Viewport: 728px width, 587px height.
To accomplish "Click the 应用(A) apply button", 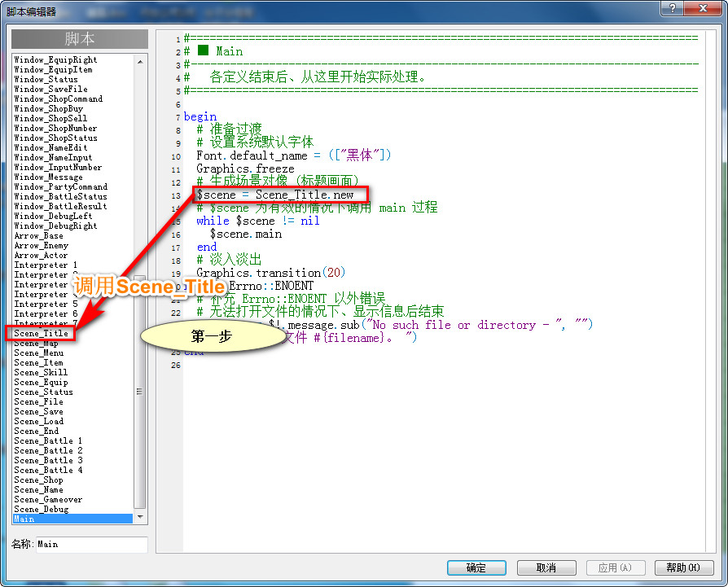I will pyautogui.click(x=615, y=567).
